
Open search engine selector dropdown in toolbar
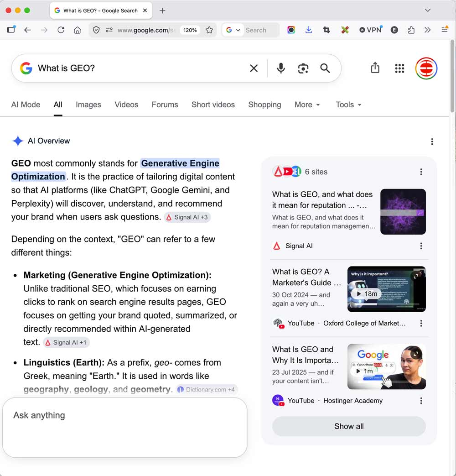pos(233,30)
